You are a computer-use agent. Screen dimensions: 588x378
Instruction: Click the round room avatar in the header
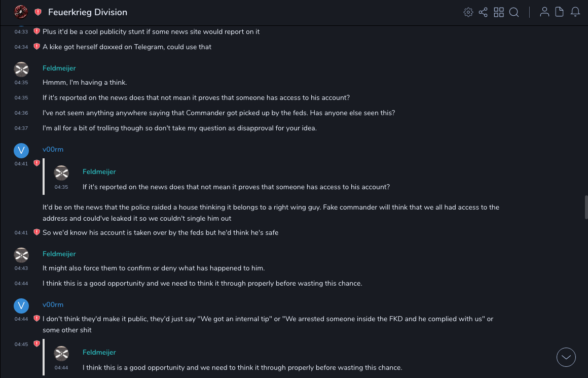click(x=21, y=12)
